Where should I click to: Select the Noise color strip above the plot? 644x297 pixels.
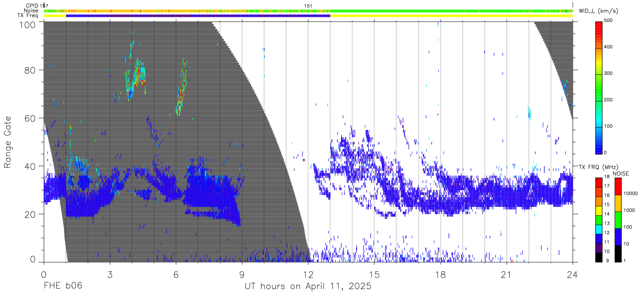pos(308,10)
